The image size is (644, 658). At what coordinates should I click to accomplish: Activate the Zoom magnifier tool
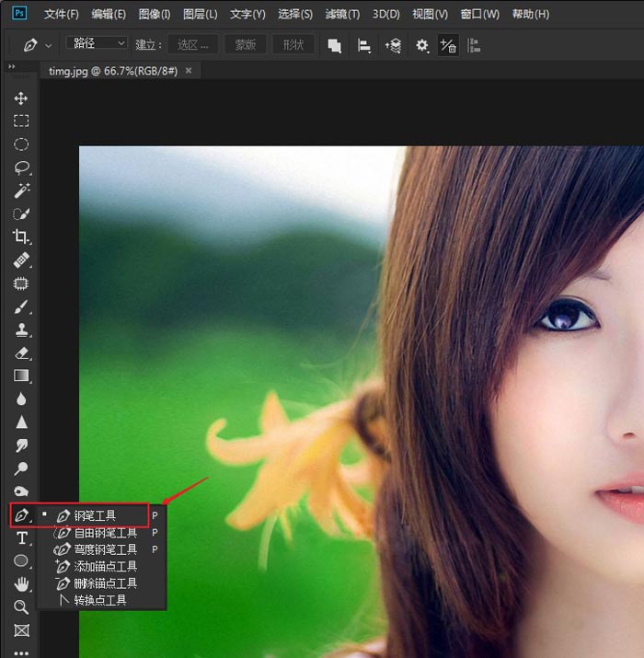coord(20,607)
